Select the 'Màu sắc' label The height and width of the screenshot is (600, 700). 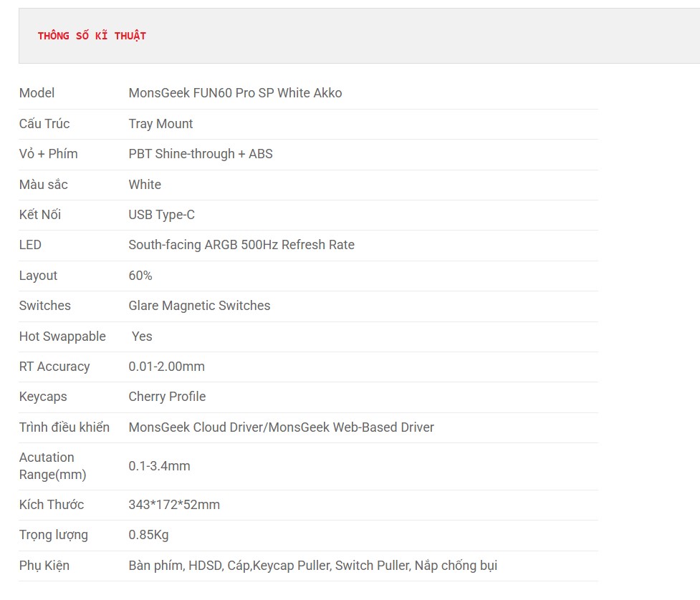[x=43, y=184]
